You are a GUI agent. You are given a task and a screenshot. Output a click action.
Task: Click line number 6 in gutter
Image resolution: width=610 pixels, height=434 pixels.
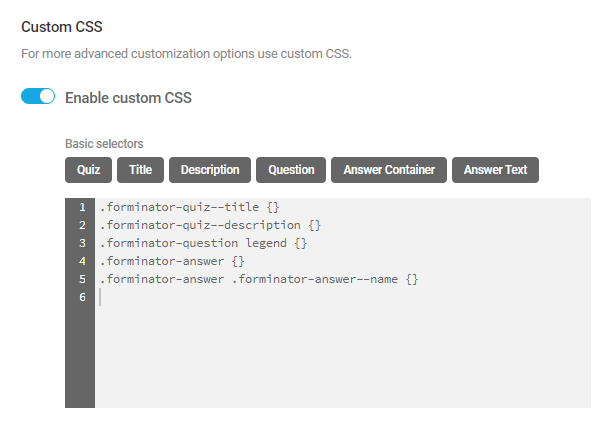coord(82,297)
